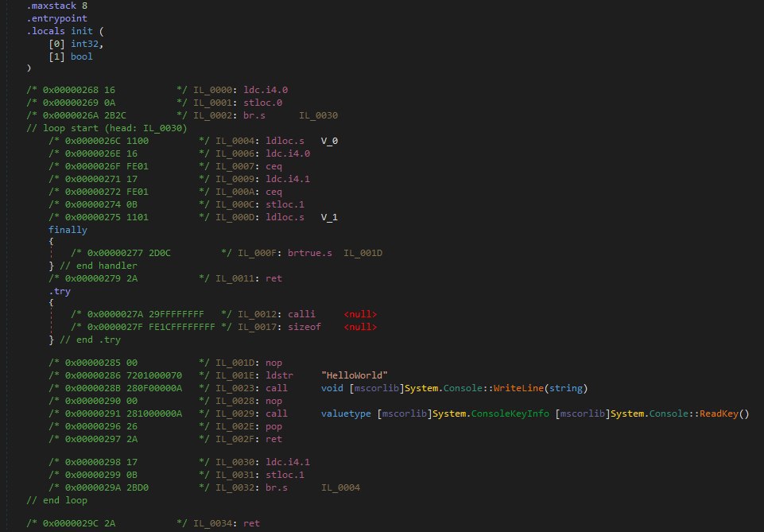The image size is (764, 532).
Task: Click the "calli" opcode
Action: tap(301, 314)
